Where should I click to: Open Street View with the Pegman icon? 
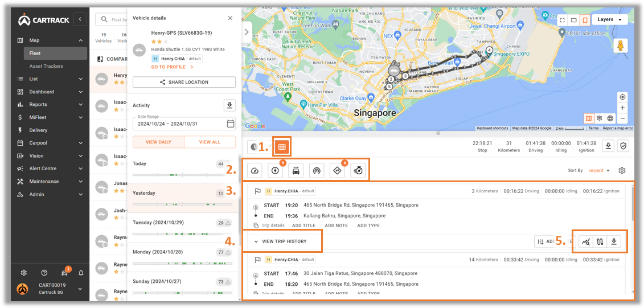(x=621, y=46)
